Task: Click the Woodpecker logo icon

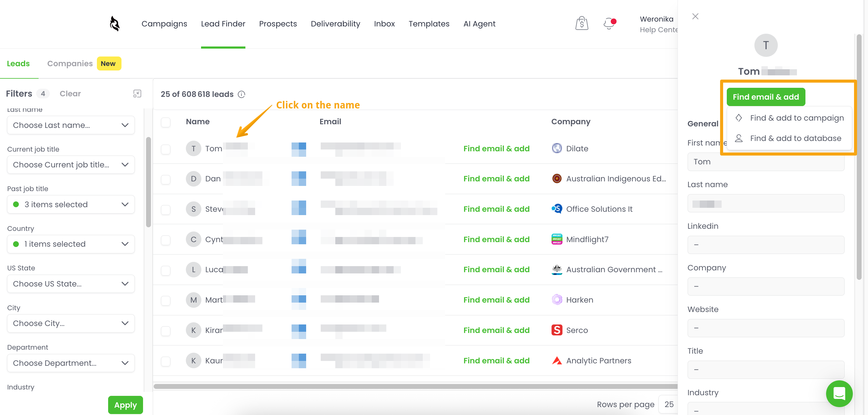Action: pyautogui.click(x=114, y=24)
